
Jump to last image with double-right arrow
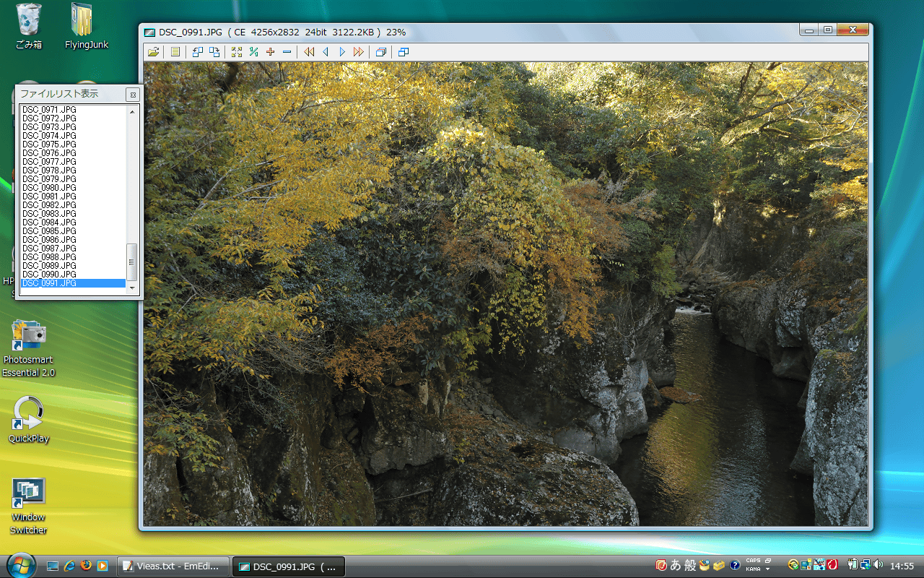[x=359, y=52]
